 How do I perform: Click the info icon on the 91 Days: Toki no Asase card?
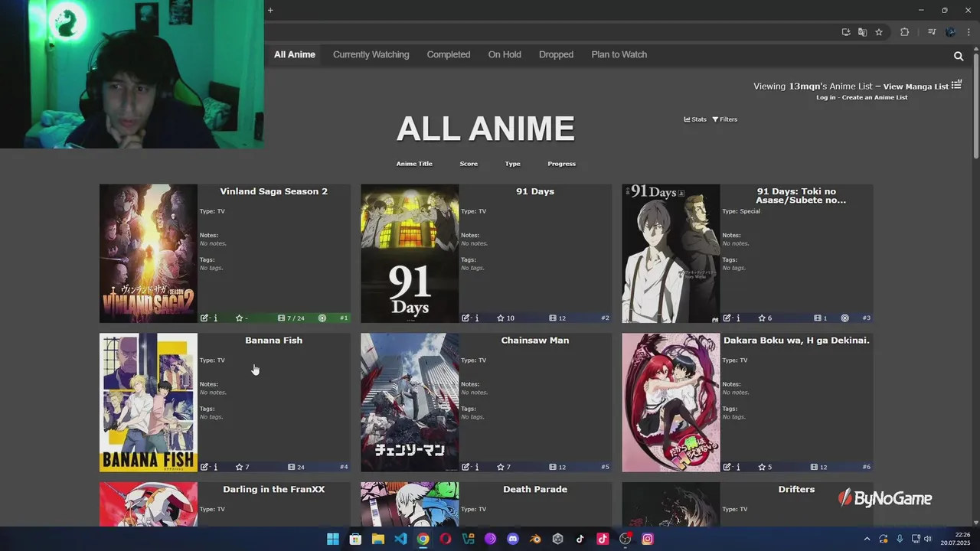tap(738, 318)
